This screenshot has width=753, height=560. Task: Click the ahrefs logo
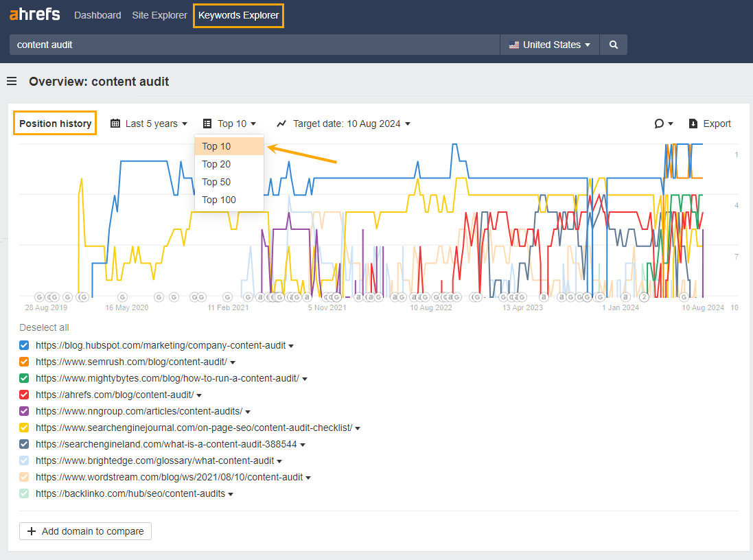coord(34,14)
